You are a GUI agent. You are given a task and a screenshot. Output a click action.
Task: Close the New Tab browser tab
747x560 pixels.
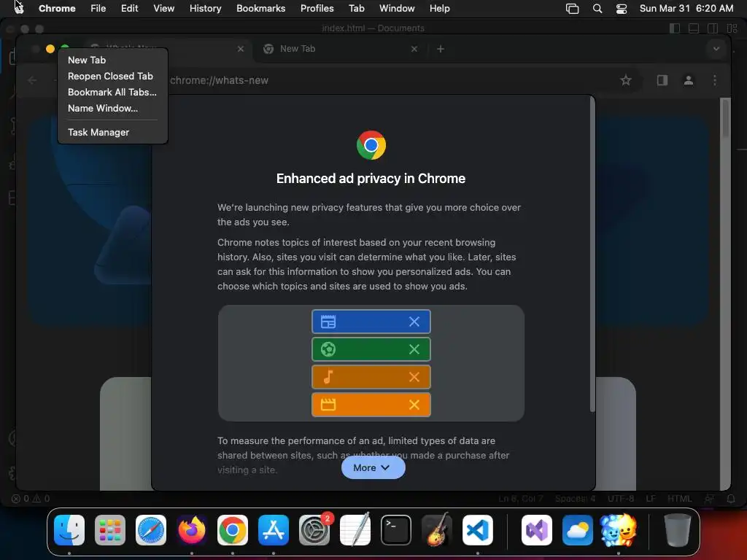[414, 49]
